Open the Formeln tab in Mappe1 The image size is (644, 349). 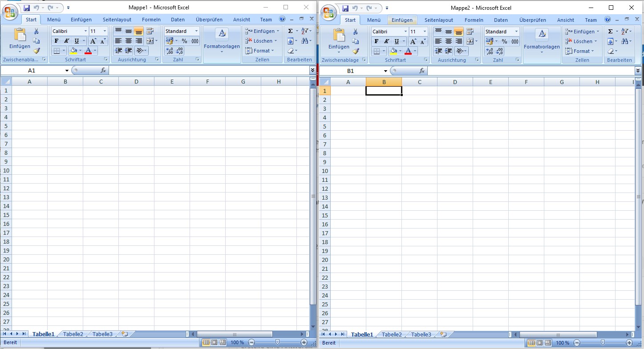coord(151,20)
